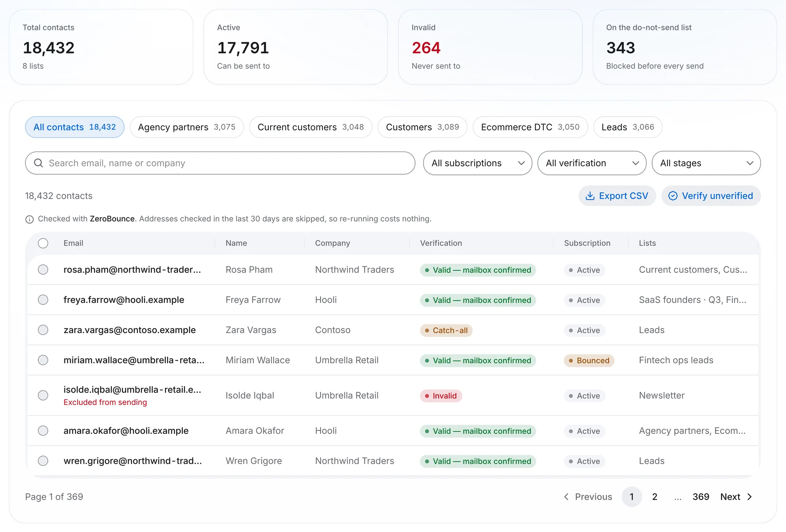Click the checkmark badge icon in Verify unverified
This screenshot has height=532, width=786.
coord(673,196)
